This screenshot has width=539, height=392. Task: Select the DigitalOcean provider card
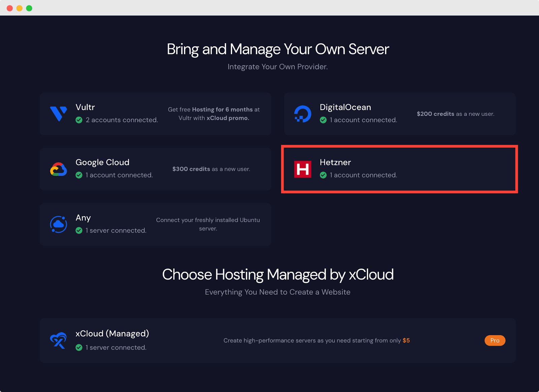[x=399, y=114]
